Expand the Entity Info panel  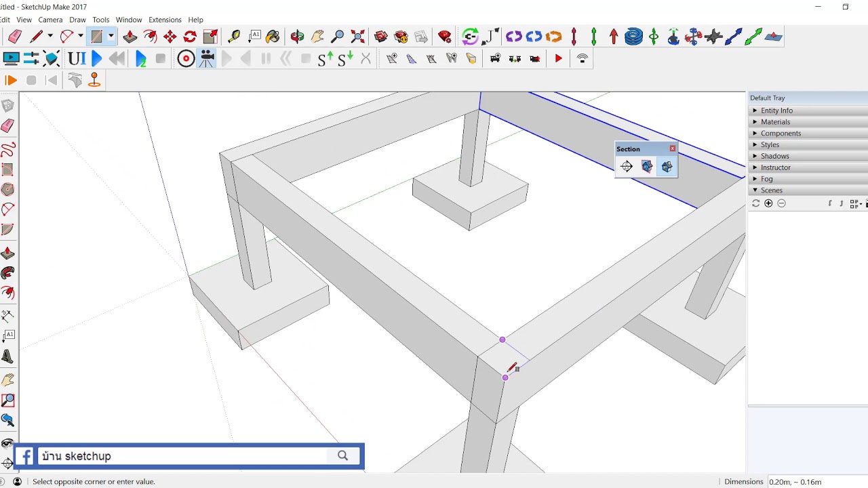[x=808, y=110]
